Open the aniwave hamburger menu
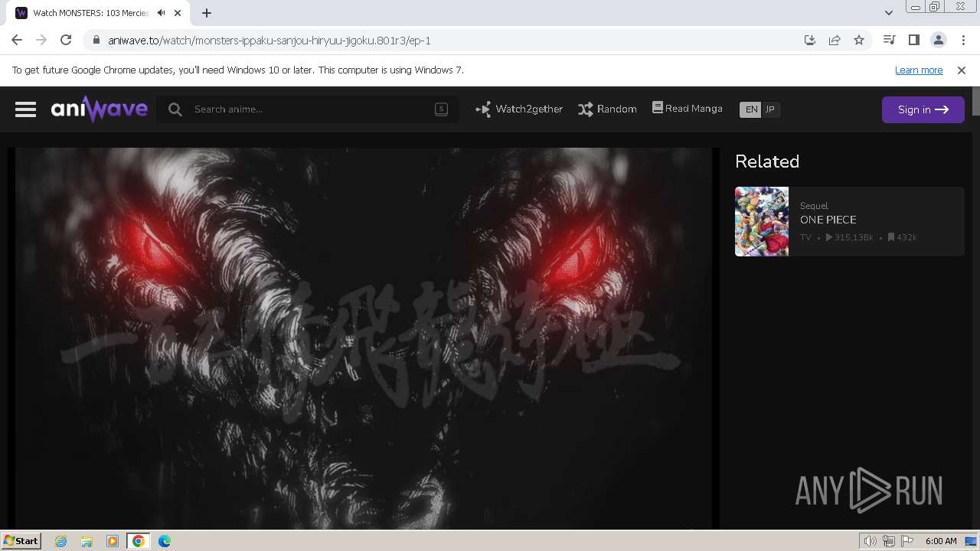980x551 pixels. [x=25, y=109]
